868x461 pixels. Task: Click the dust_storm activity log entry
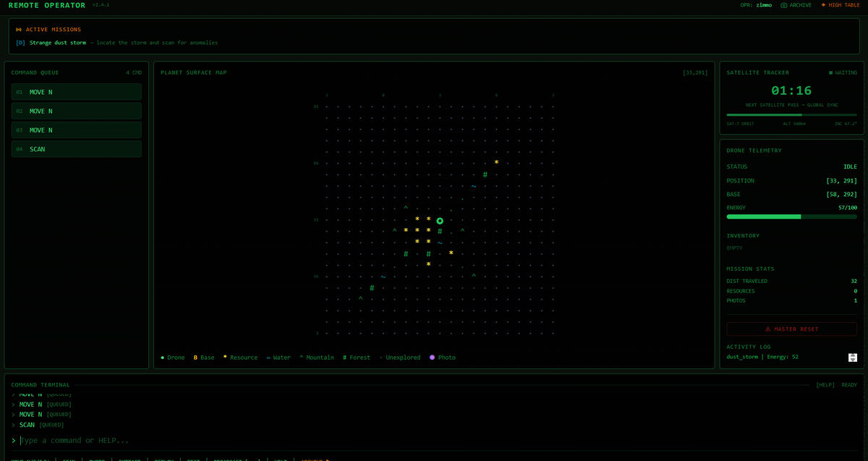tap(762, 357)
